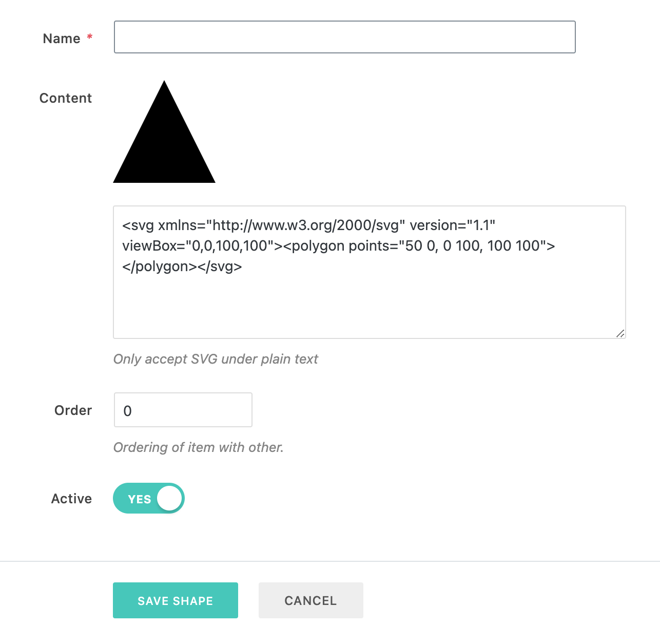Image resolution: width=660 pixels, height=644 pixels.
Task: Click the textarea resize handle corner
Action: point(620,333)
